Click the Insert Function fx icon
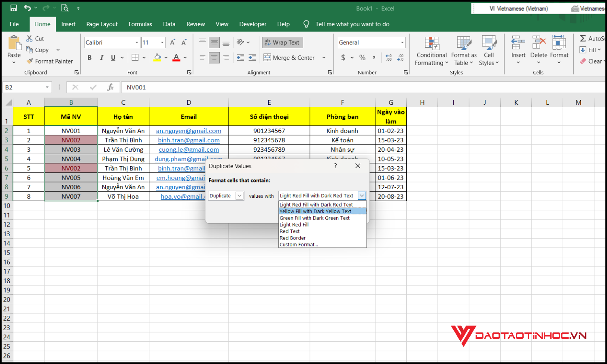 coord(110,87)
